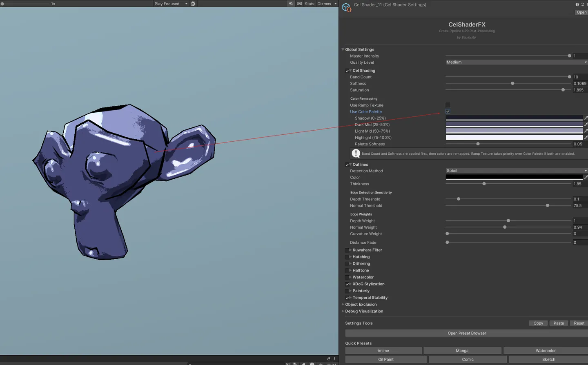Click the eyedropper next to Outlines Color
The width and height of the screenshot is (588, 365).
586,177
